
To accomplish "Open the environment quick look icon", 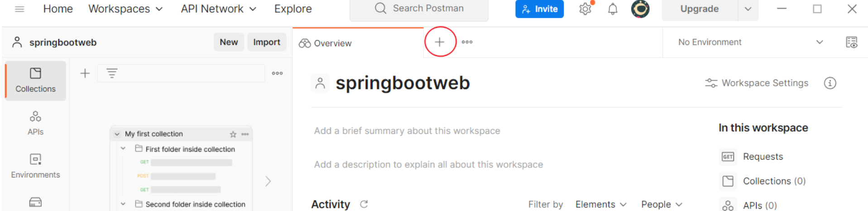I will [x=851, y=42].
